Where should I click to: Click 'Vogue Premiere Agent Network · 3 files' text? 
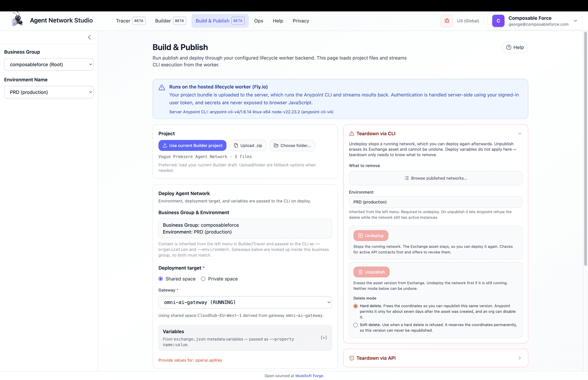coord(205,157)
